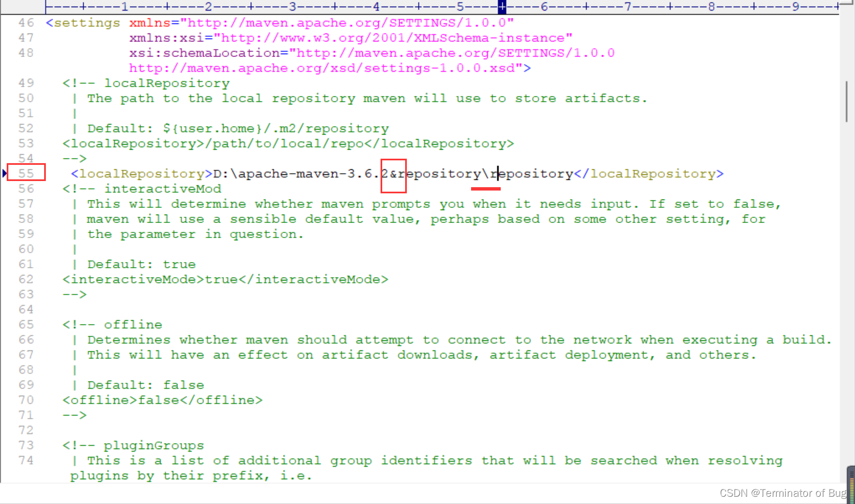Click '-->' comment end on line 63
This screenshot has height=504, width=855.
click(x=75, y=294)
